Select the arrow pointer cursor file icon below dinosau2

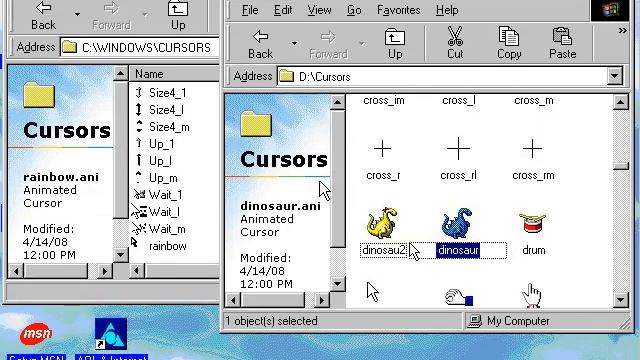click(x=372, y=292)
